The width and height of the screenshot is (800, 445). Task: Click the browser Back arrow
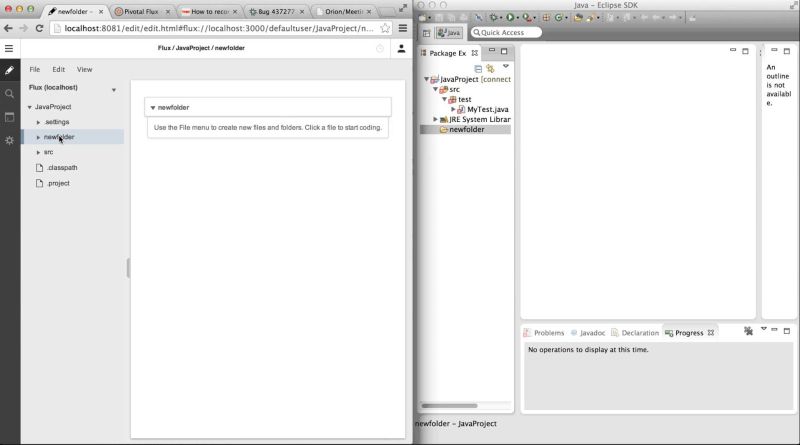coord(8,28)
